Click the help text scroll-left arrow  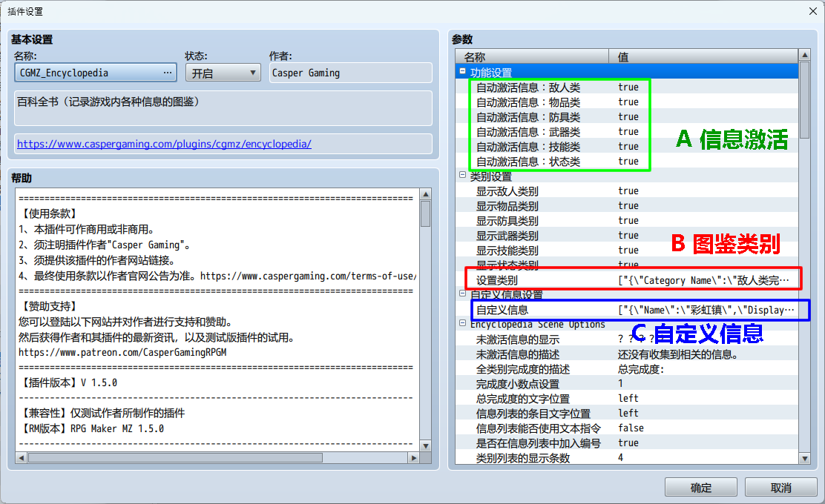click(x=21, y=458)
